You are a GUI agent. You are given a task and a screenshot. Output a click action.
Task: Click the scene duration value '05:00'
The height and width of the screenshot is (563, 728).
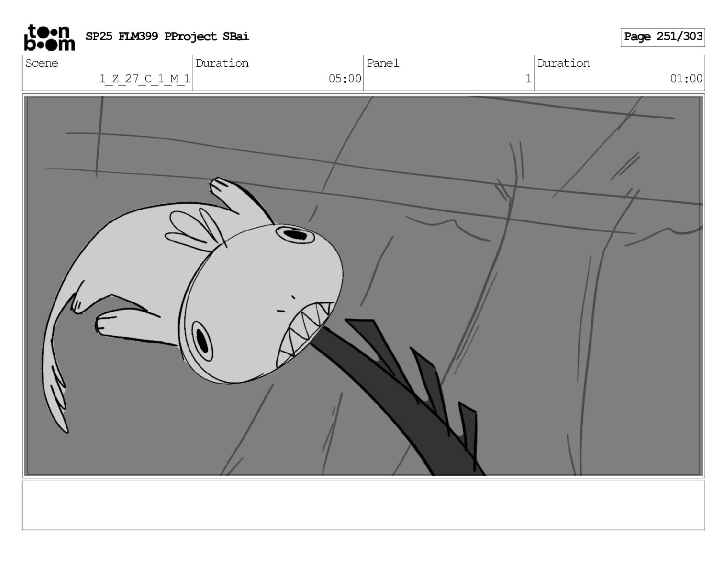(345, 79)
